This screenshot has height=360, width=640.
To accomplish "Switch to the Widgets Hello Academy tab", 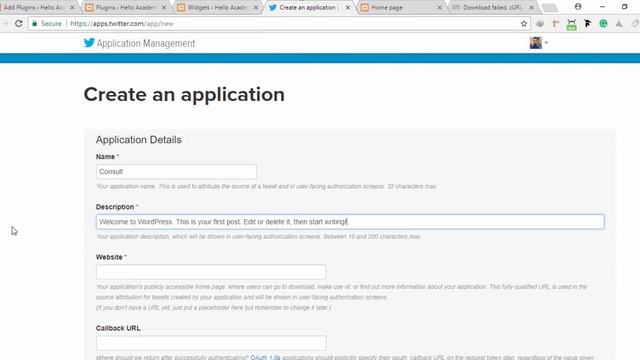I will 218,7.
